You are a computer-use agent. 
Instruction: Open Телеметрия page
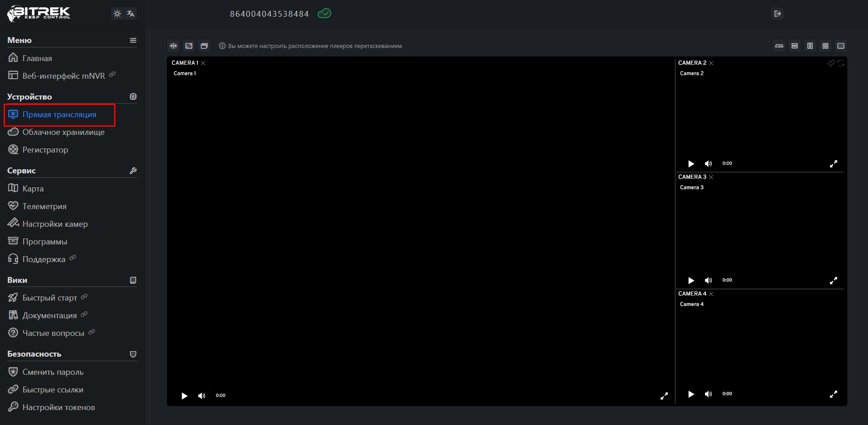pyautogui.click(x=37, y=206)
